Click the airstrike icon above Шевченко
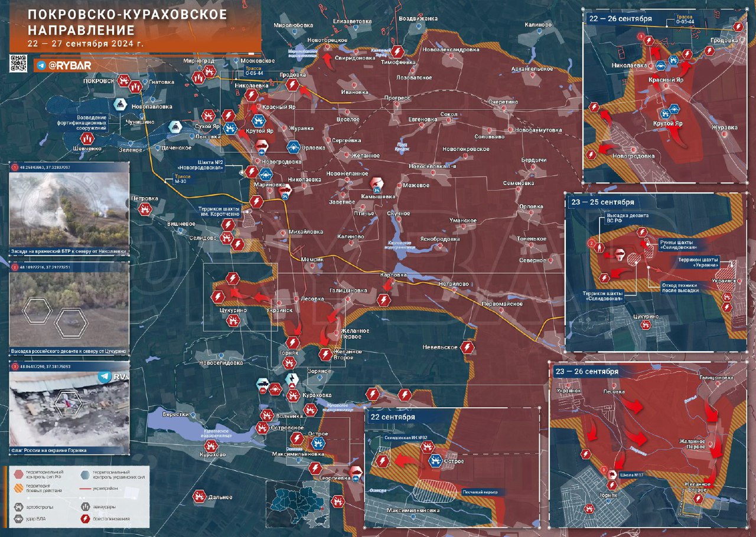The width and height of the screenshot is (756, 537). tap(87, 138)
